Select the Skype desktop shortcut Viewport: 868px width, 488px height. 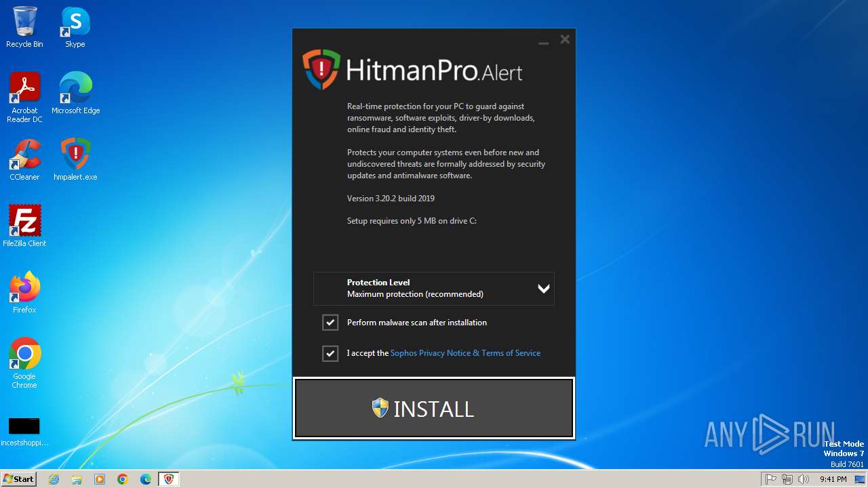coord(75,27)
